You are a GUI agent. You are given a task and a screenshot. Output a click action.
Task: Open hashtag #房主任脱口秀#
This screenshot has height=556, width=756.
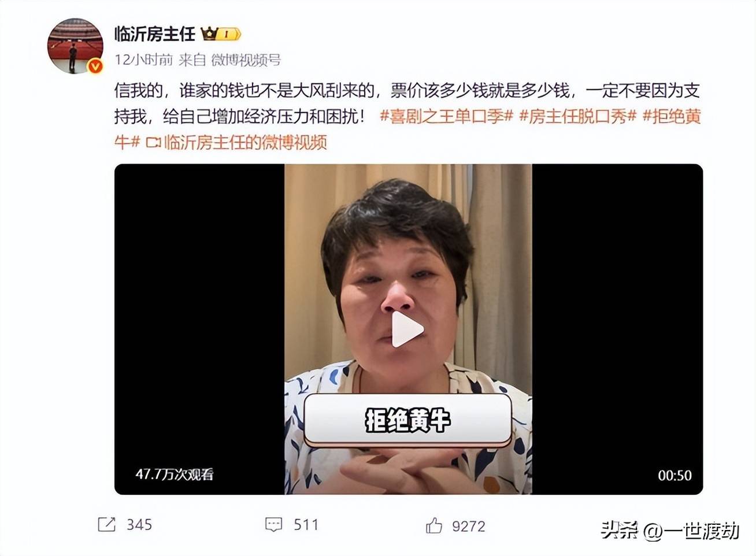coord(577,116)
